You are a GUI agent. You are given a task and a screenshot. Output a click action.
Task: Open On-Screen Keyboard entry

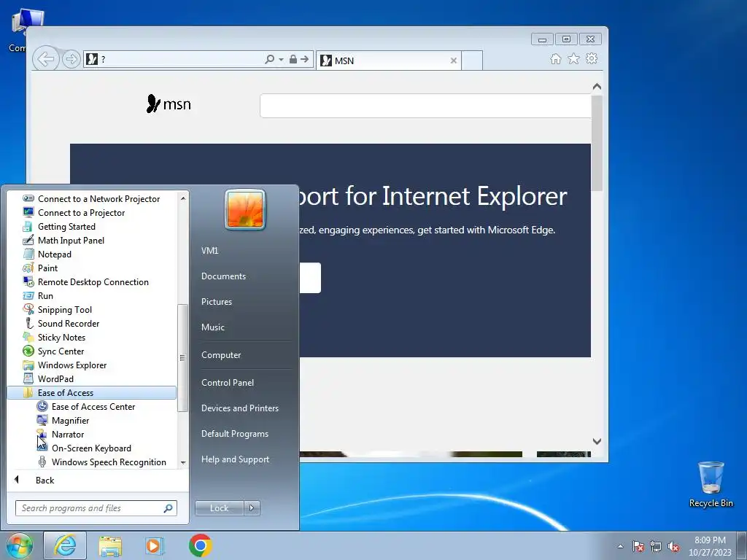[x=91, y=448]
